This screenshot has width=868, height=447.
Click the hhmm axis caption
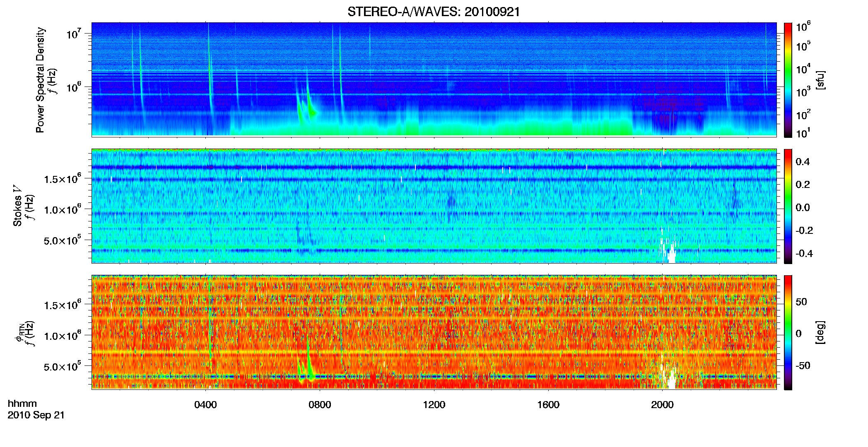point(22,404)
